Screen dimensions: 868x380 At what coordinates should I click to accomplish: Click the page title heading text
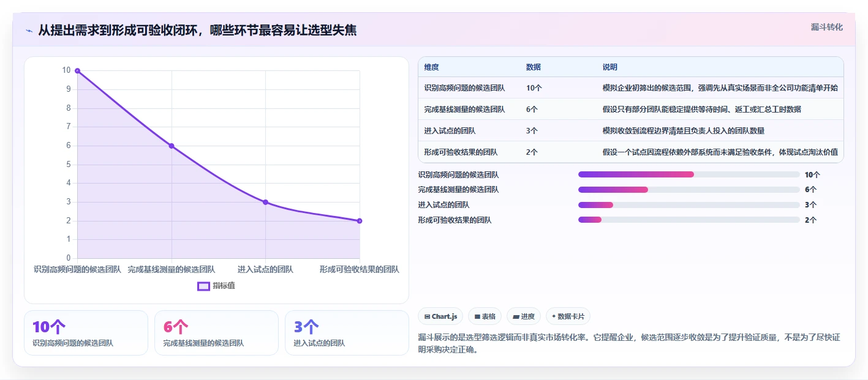pos(197,30)
